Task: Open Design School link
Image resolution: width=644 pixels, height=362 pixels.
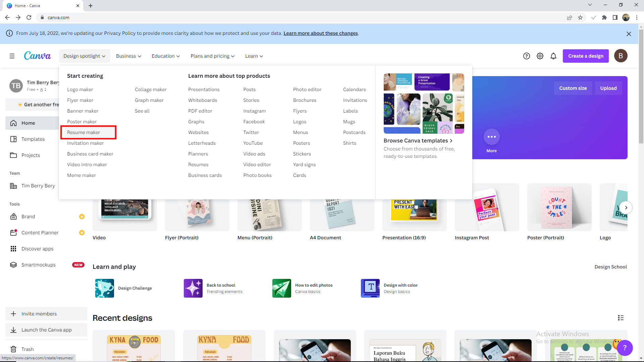Action: coord(610,267)
